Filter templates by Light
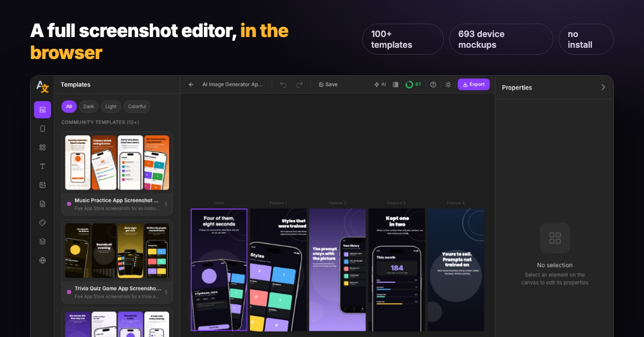Image resolution: width=644 pixels, height=337 pixels. 111,106
